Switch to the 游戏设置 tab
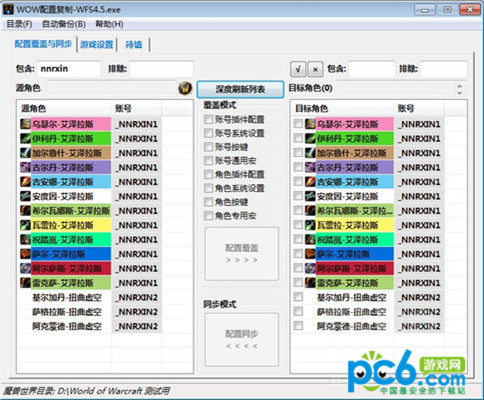This screenshot has height=400, width=484. tap(97, 44)
